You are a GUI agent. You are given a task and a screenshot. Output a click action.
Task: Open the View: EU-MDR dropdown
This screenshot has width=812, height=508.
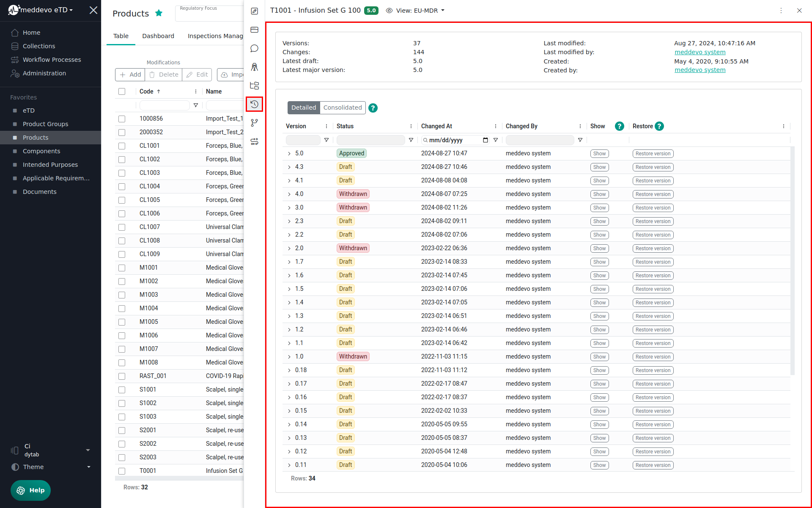coord(415,11)
